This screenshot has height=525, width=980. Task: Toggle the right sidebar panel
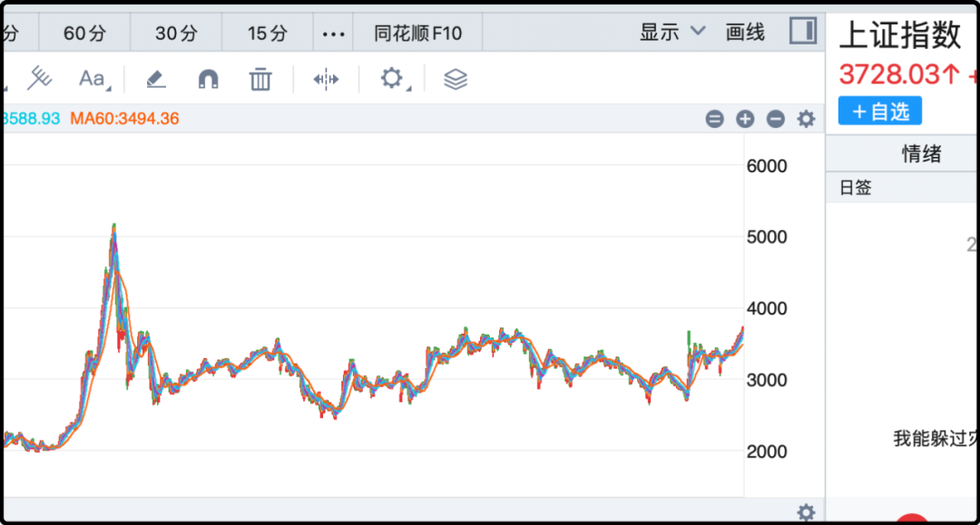803,32
